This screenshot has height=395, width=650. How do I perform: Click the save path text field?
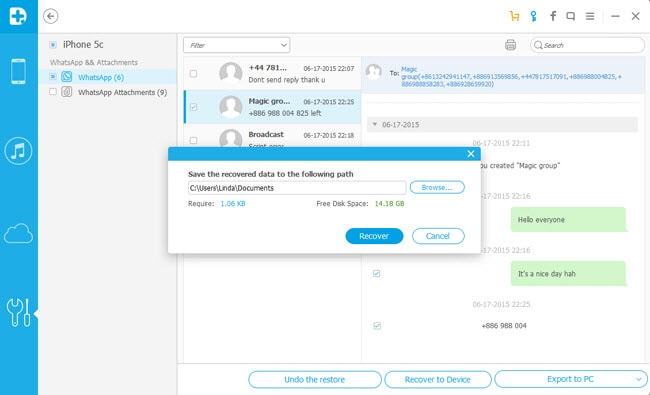[297, 188]
